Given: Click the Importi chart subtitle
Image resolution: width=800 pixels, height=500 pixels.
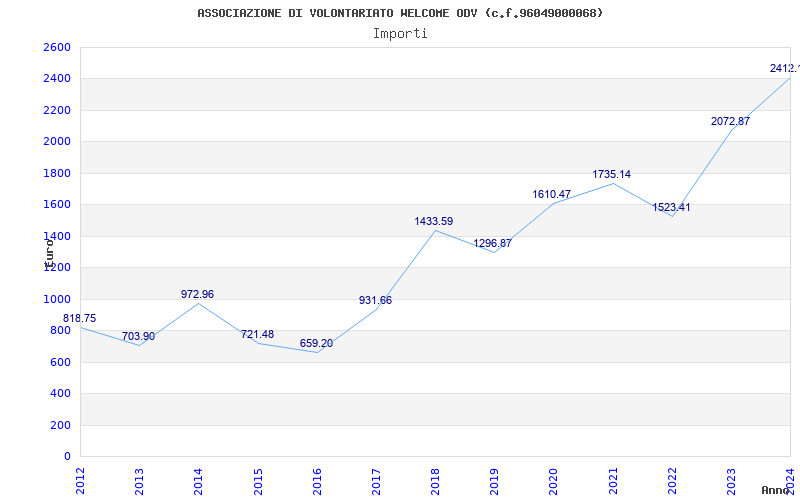Looking at the screenshot, I should point(400,34).
